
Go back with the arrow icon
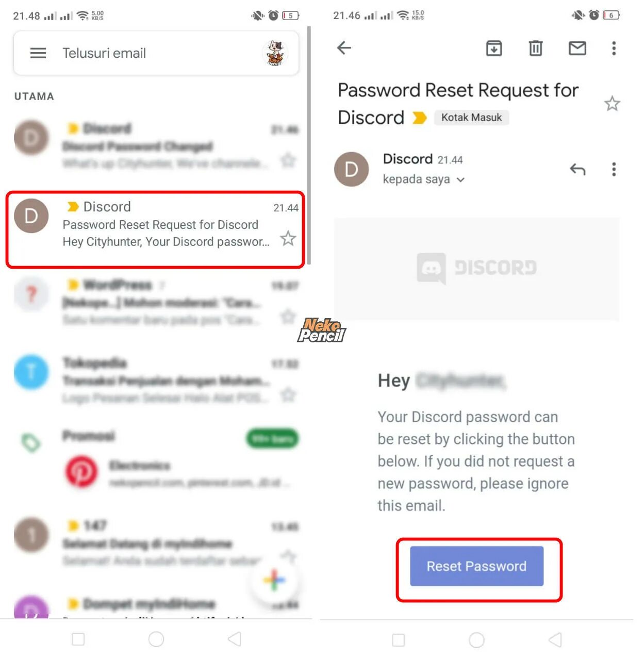(344, 48)
